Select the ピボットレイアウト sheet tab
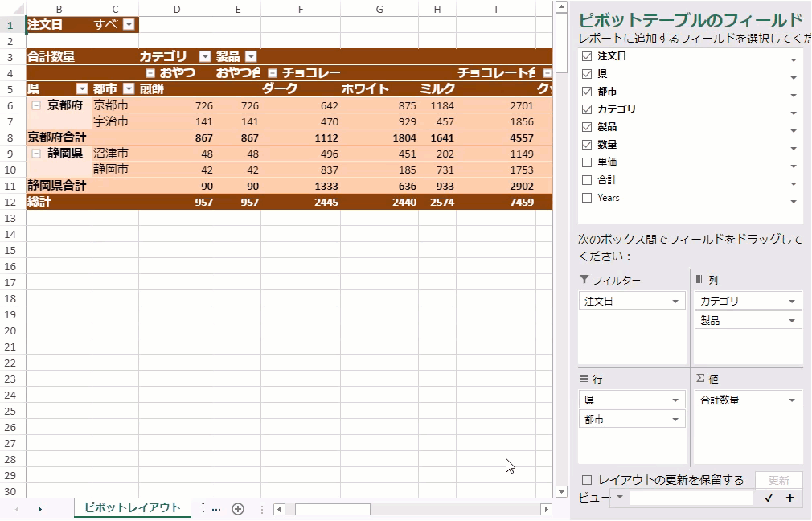This screenshot has width=812, height=521. pos(133,507)
